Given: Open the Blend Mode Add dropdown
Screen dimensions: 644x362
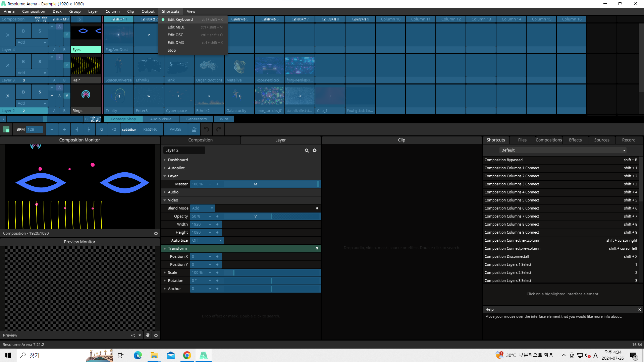Looking at the screenshot, I should (x=203, y=208).
